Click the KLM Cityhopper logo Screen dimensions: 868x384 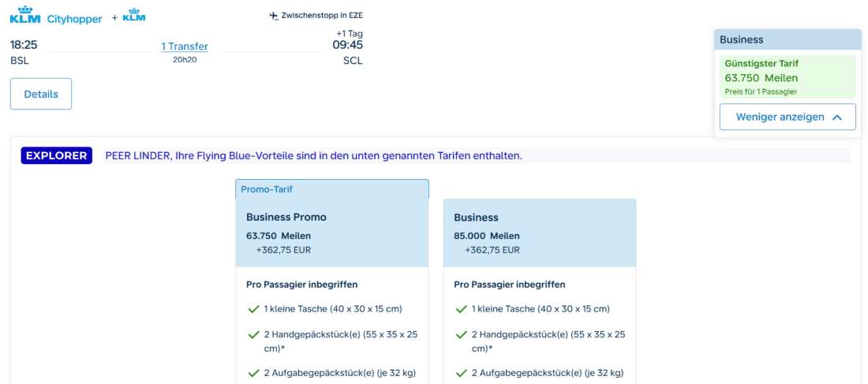click(56, 15)
